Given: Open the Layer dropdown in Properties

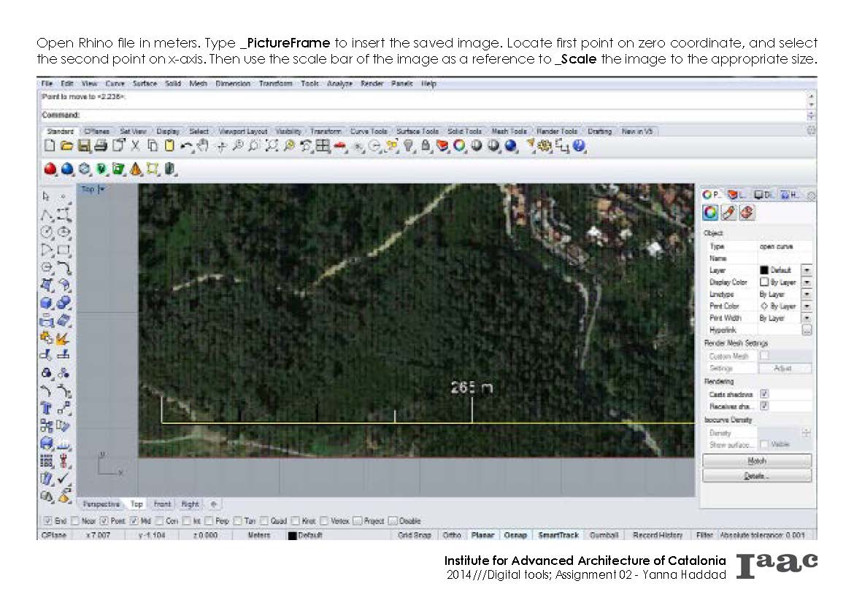Looking at the screenshot, I should [807, 270].
